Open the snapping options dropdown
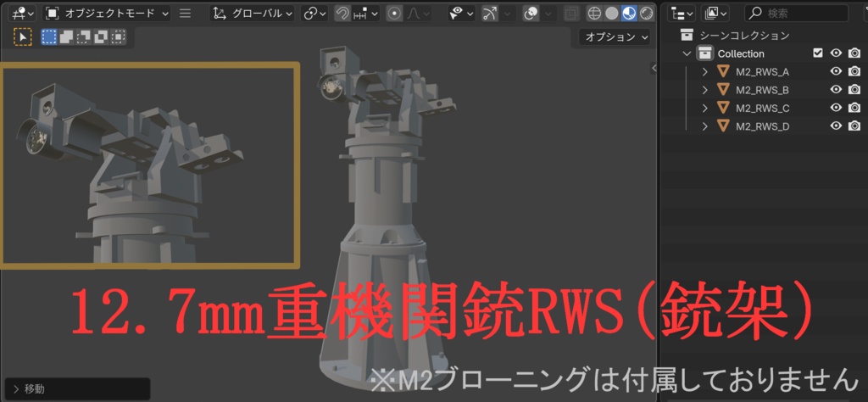868x402 pixels. (365, 14)
